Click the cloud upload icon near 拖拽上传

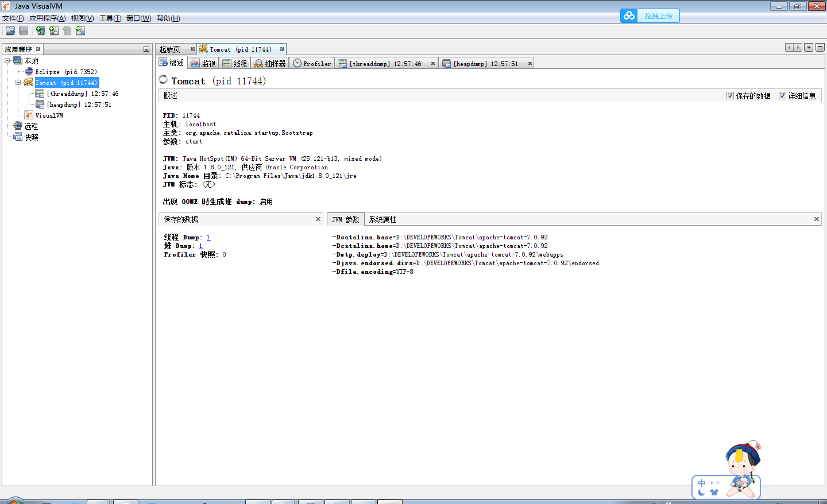(629, 15)
